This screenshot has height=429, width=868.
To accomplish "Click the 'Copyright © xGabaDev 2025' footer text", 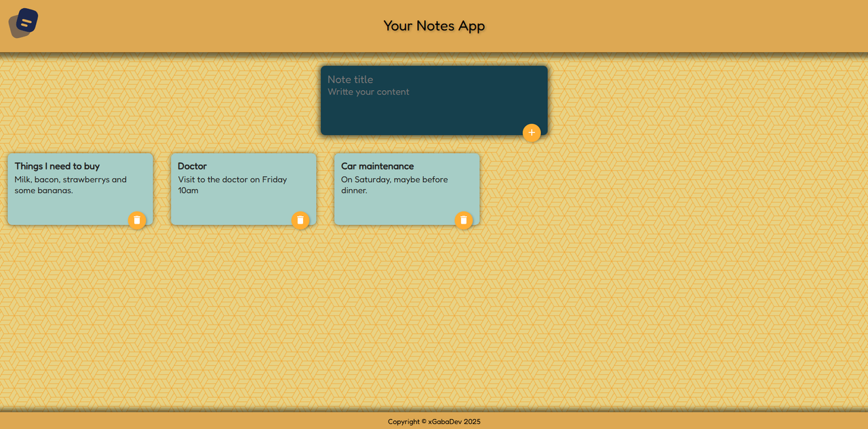I will (x=434, y=422).
